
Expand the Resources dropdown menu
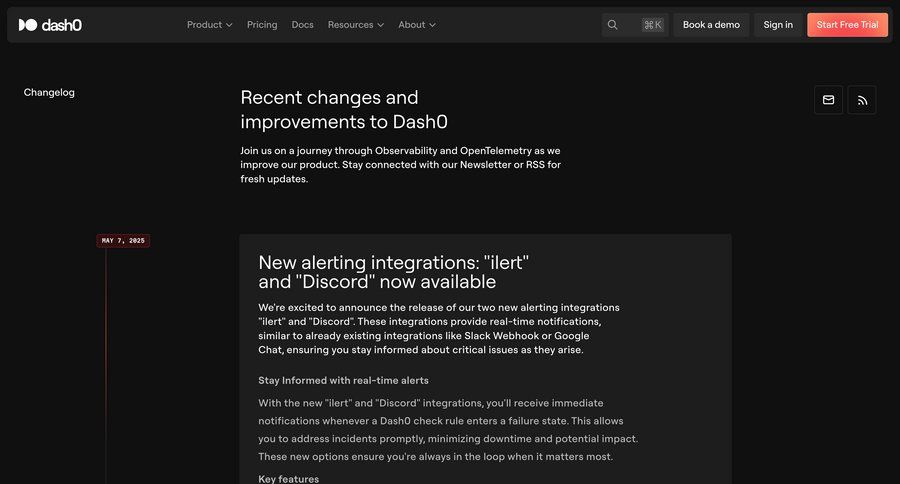tap(356, 25)
